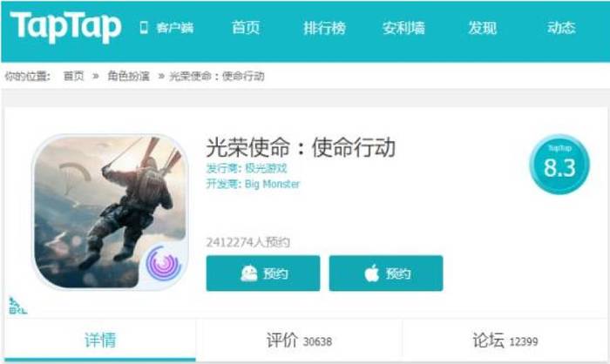The height and width of the screenshot is (364, 610).
Task: Click developer link Big Monster
Action: click(x=272, y=184)
